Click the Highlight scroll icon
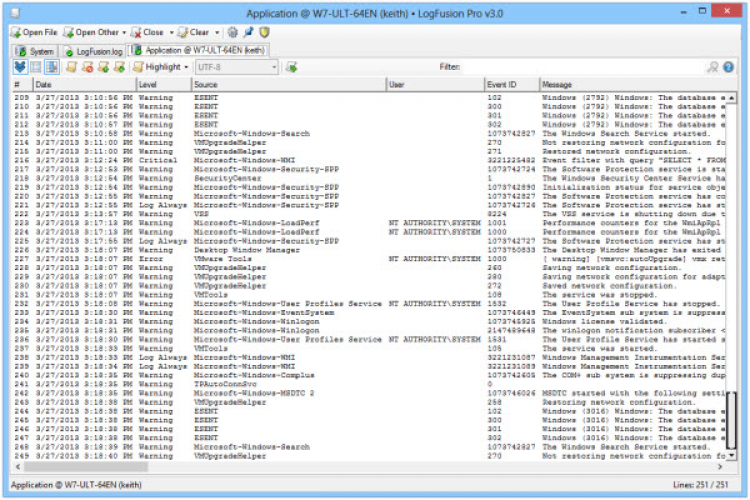This screenshot has height=500, width=750. click(138, 67)
